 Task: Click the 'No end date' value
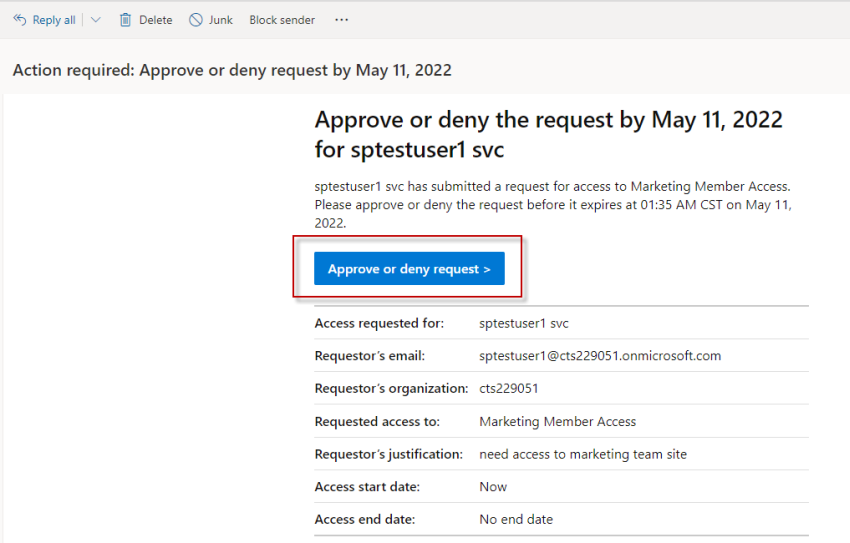click(x=516, y=519)
